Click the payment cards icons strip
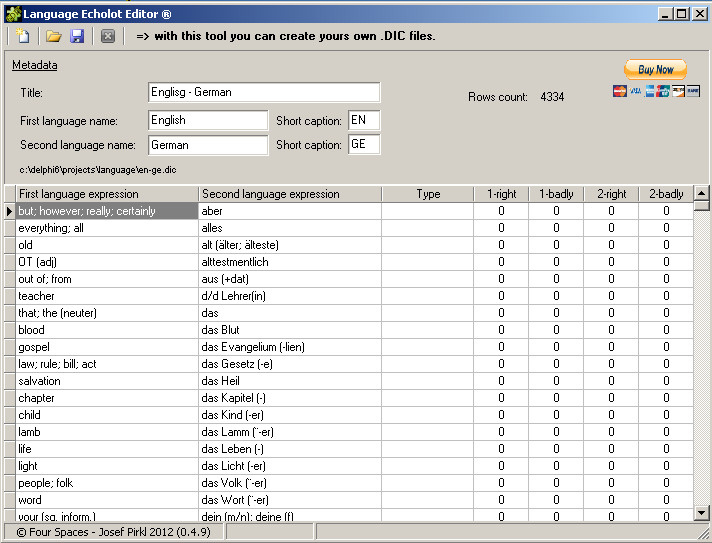This screenshot has width=712, height=543. [x=656, y=91]
